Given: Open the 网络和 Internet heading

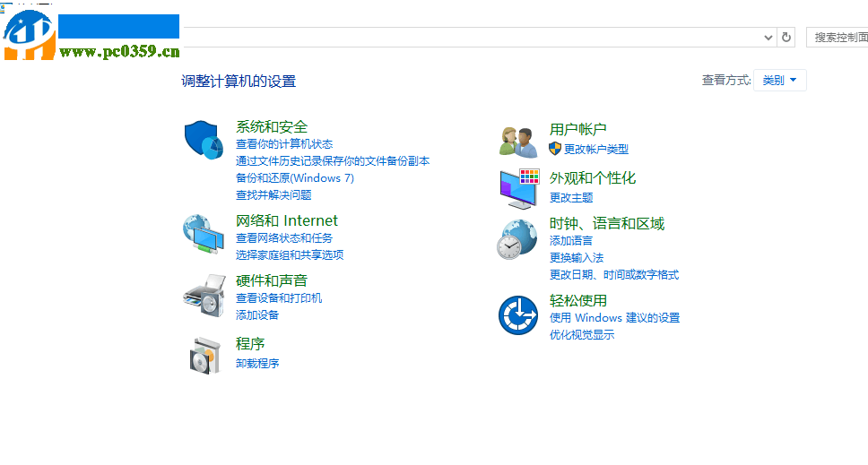Looking at the screenshot, I should click(286, 220).
